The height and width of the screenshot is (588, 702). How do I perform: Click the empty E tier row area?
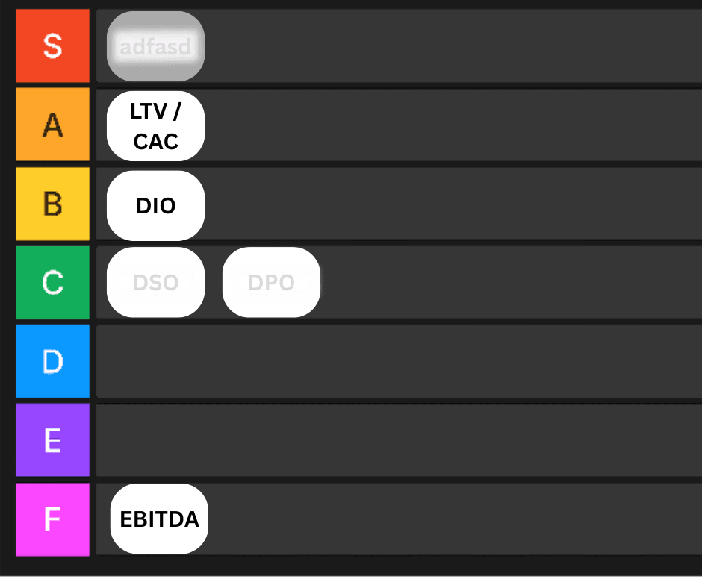point(400,441)
